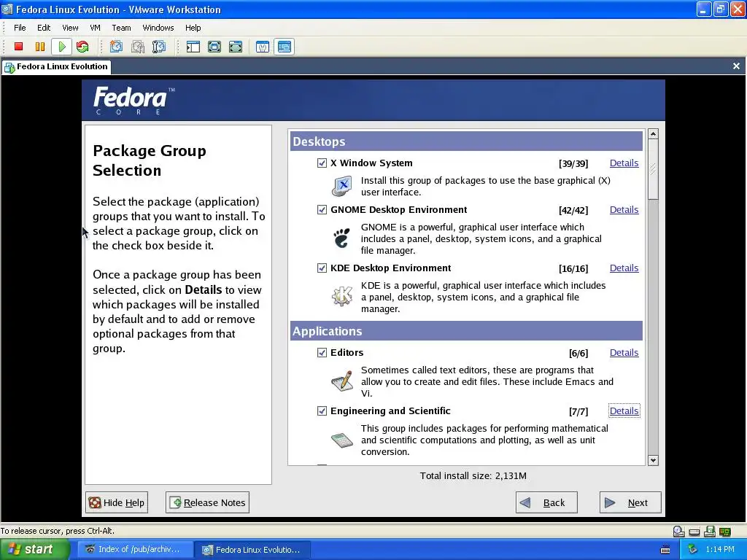This screenshot has height=560, width=747.
Task: Toggle the sidebar view toolbar icon
Action: coord(193,47)
